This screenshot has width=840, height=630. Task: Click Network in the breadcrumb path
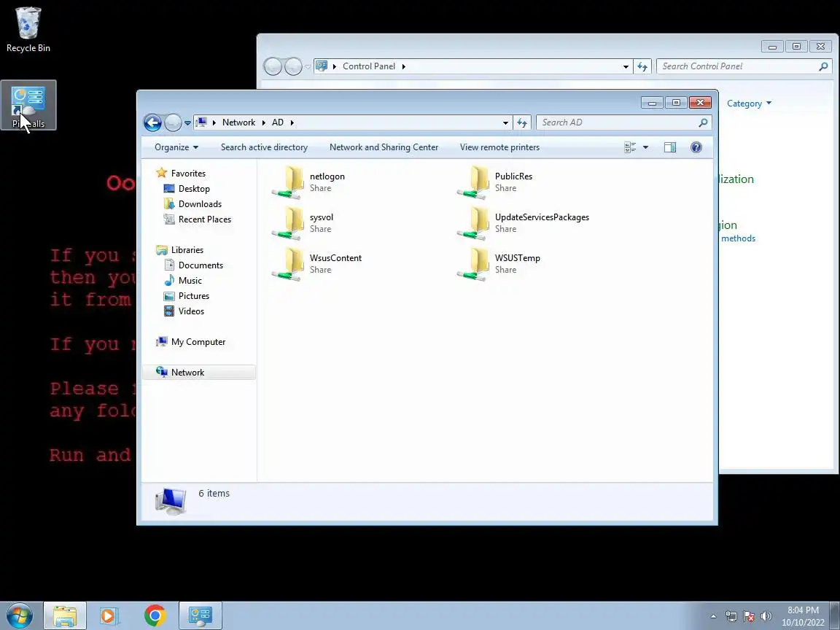(239, 122)
